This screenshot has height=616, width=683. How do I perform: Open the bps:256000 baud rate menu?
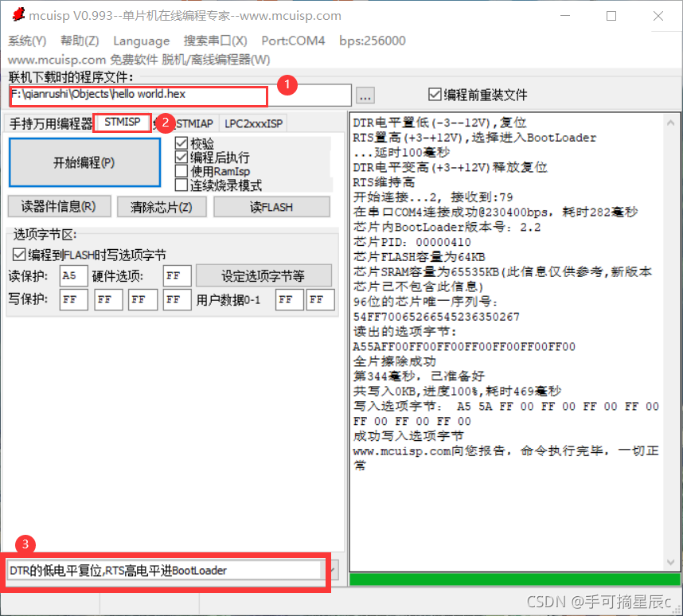click(x=373, y=41)
